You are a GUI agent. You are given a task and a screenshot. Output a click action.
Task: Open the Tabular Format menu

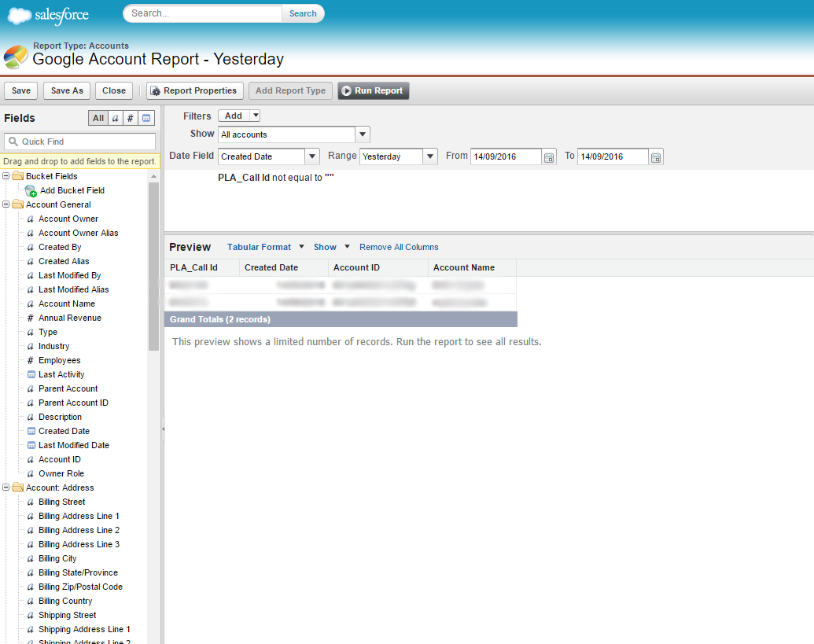(265, 247)
